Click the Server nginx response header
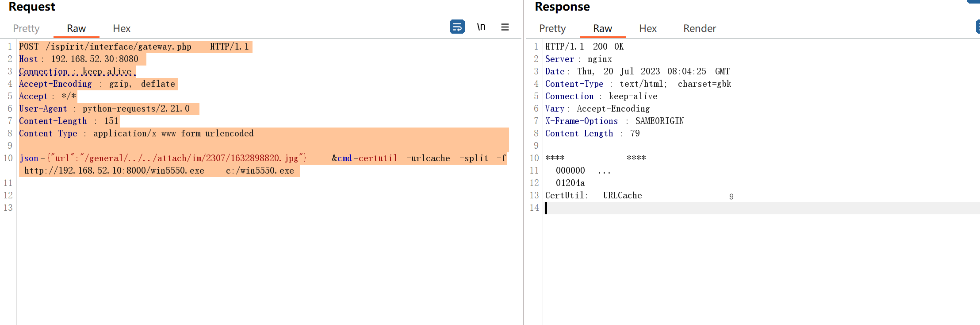980x325 pixels. 578,59
